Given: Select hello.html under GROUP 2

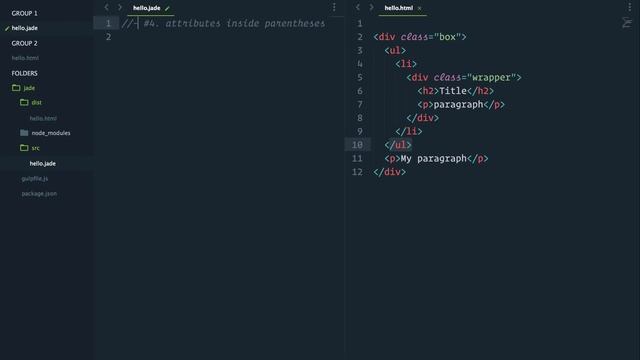Looking at the screenshot, I should coord(25,58).
